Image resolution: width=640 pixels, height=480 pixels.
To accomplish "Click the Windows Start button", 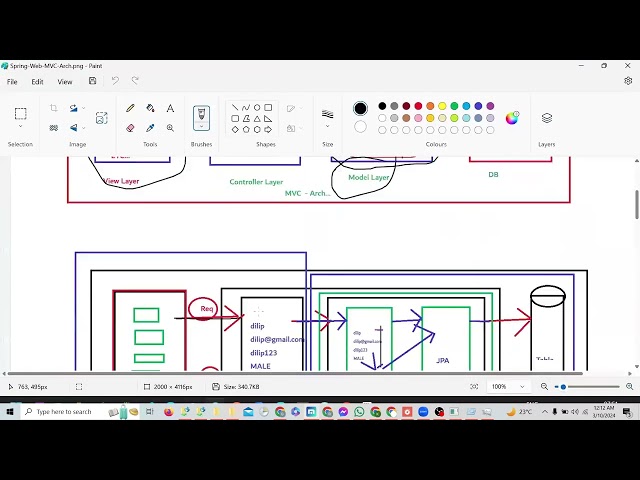I will pyautogui.click(x=10, y=412).
